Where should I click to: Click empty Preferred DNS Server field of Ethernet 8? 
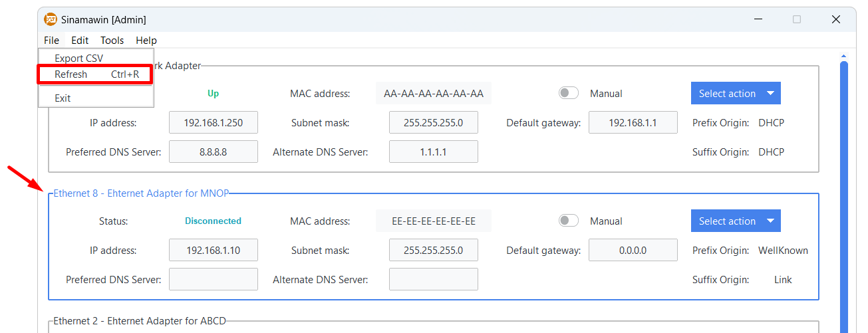[x=214, y=280]
